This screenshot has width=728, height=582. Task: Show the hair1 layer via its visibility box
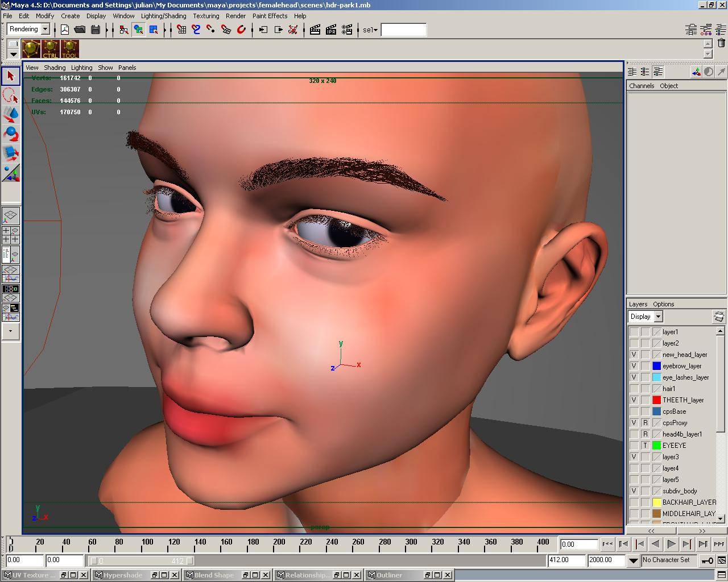[634, 389]
